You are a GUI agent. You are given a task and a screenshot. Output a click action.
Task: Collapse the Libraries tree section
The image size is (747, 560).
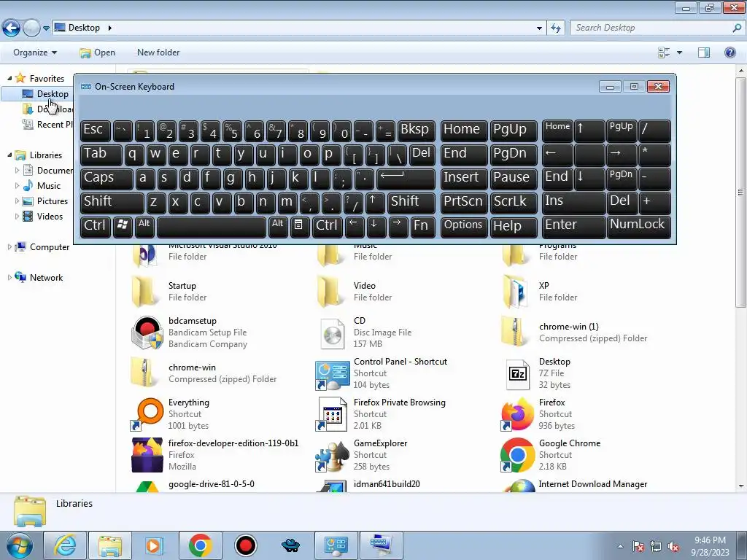tap(9, 155)
